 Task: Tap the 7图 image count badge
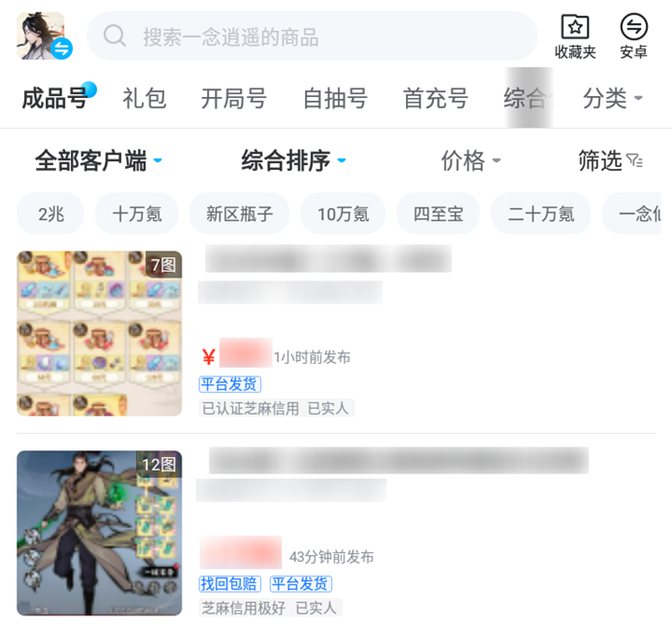tap(163, 265)
